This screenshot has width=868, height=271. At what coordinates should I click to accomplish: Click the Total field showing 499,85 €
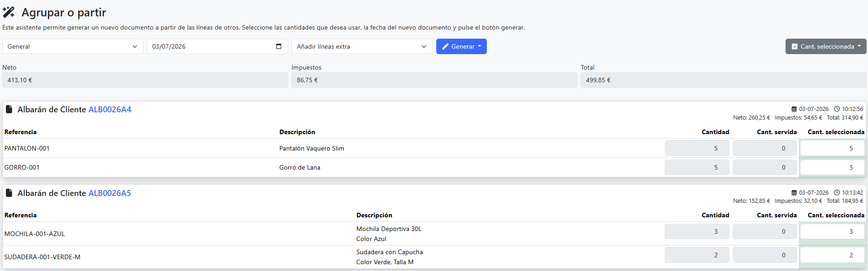(x=724, y=80)
